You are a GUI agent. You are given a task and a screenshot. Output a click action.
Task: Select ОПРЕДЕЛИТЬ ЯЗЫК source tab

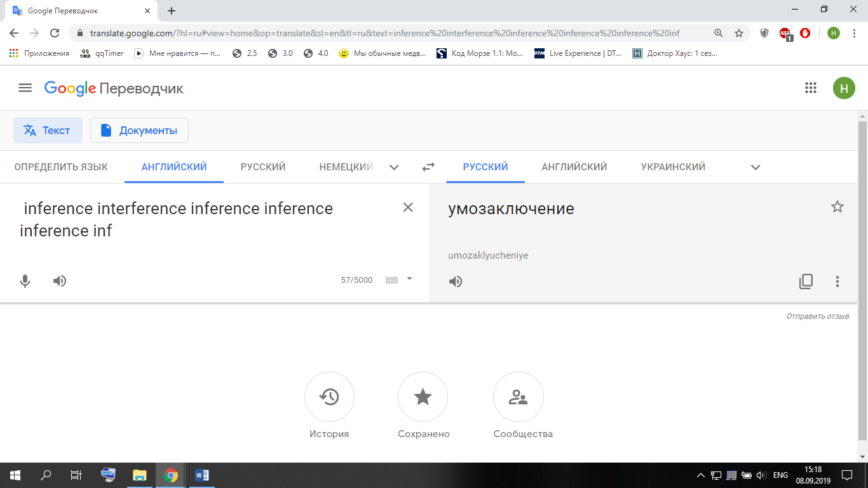pyautogui.click(x=61, y=167)
